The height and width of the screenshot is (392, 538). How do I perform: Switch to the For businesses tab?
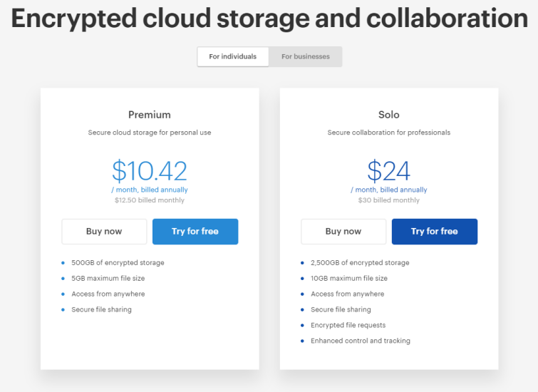306,56
